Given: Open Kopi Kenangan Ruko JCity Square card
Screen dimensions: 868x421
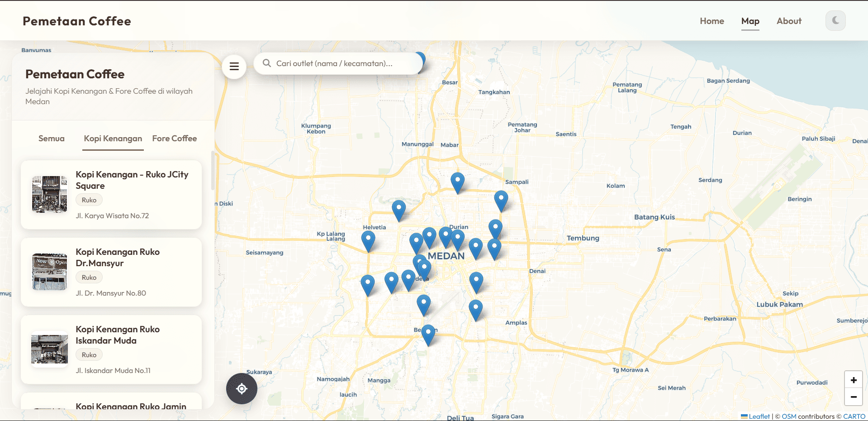Looking at the screenshot, I should click(x=111, y=195).
